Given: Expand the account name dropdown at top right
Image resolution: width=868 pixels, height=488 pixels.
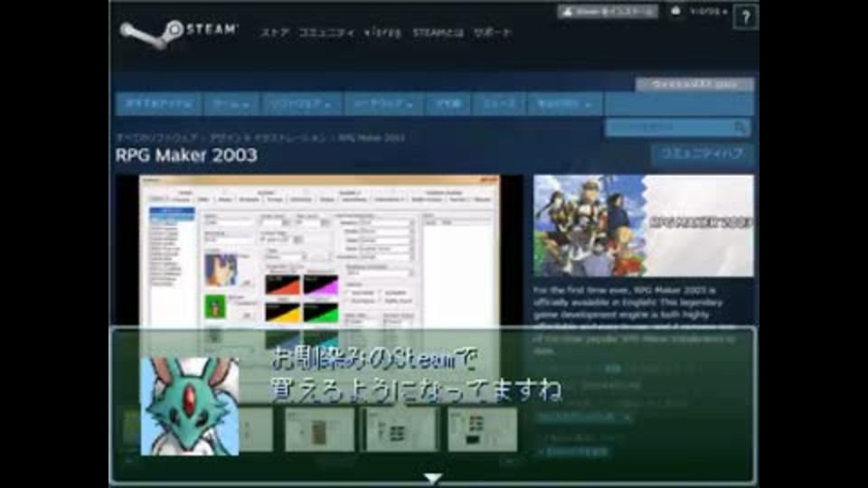Looking at the screenshot, I should (x=708, y=12).
